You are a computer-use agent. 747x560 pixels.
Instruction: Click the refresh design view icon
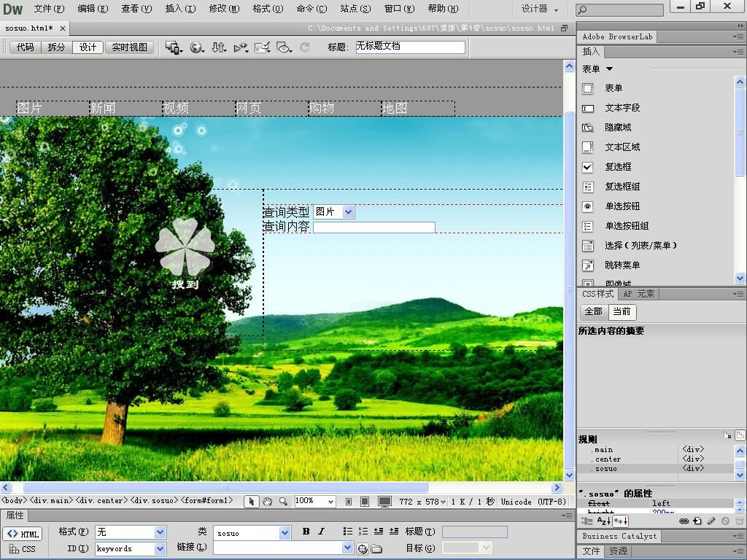[305, 47]
